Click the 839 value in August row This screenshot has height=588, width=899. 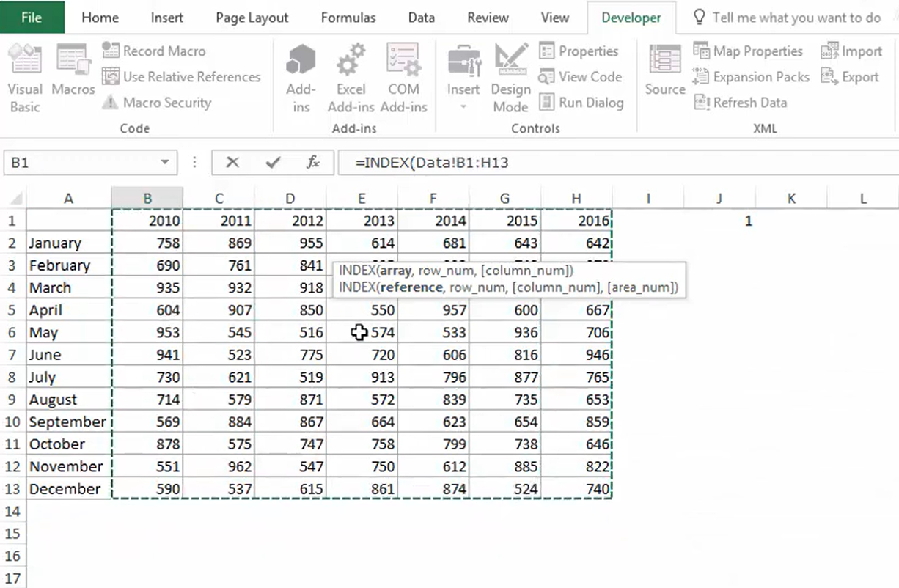[433, 400]
